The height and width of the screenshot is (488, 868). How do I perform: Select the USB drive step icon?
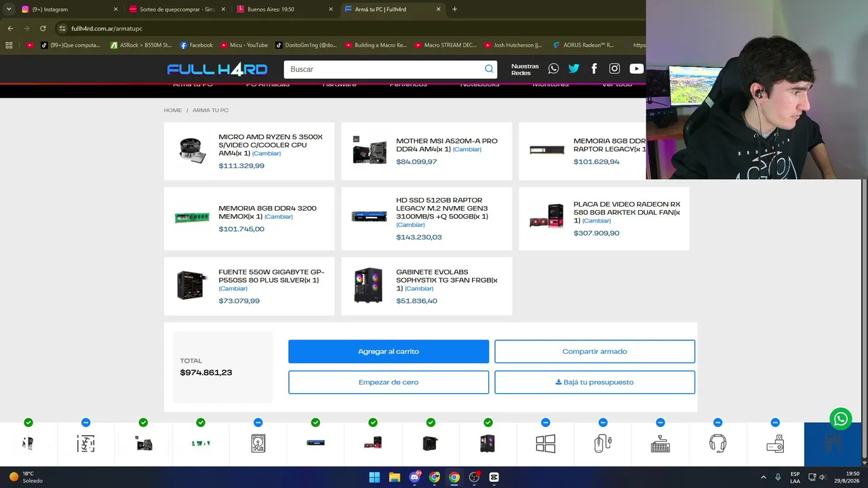pyautogui.click(x=775, y=443)
